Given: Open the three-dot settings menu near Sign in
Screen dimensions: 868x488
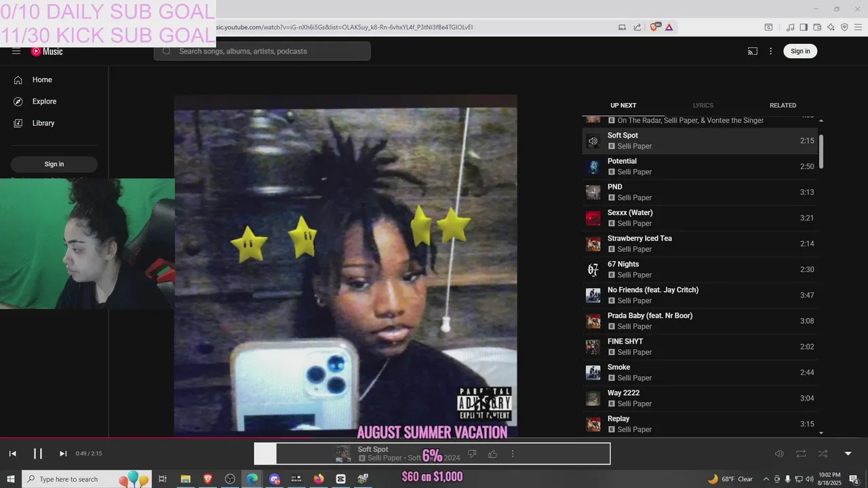Looking at the screenshot, I should pos(770,52).
